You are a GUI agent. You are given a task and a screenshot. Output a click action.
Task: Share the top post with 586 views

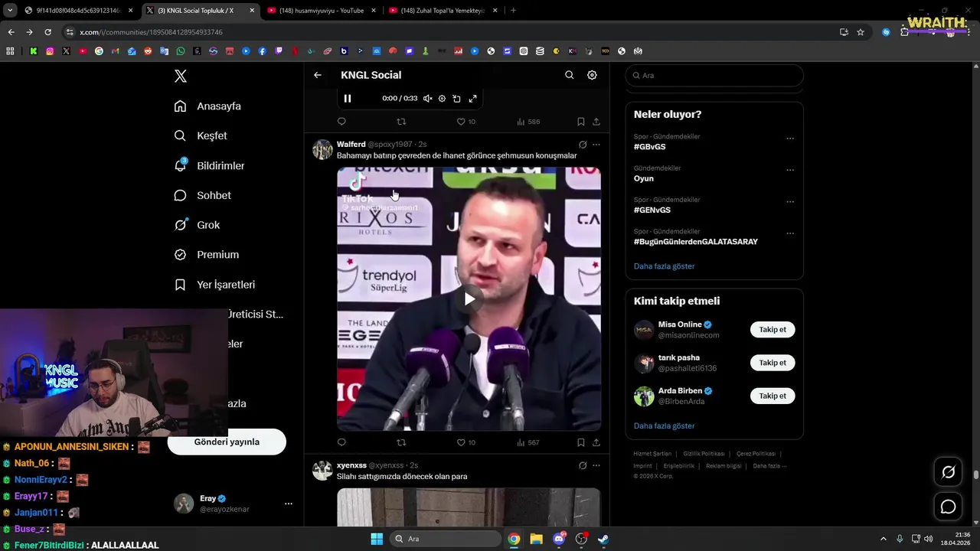596,122
